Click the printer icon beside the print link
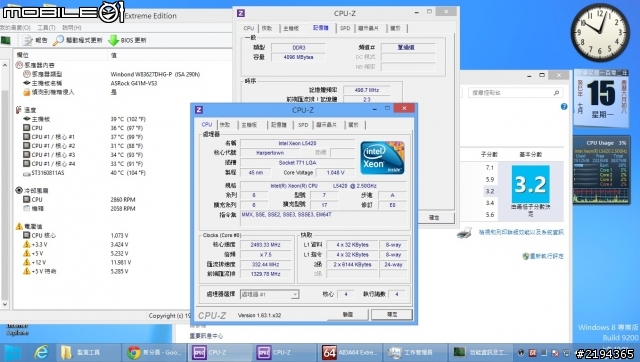 464,233
